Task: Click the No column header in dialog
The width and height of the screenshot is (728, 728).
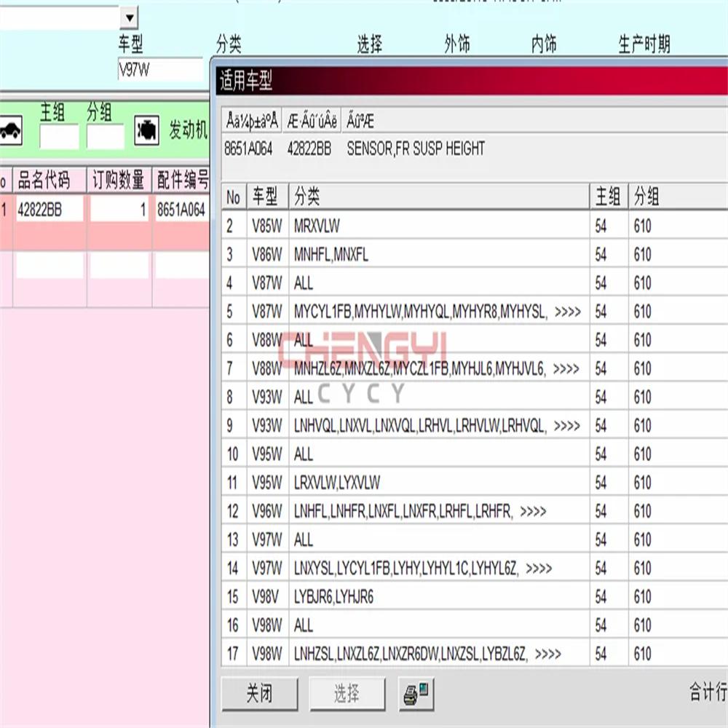Action: [x=234, y=197]
